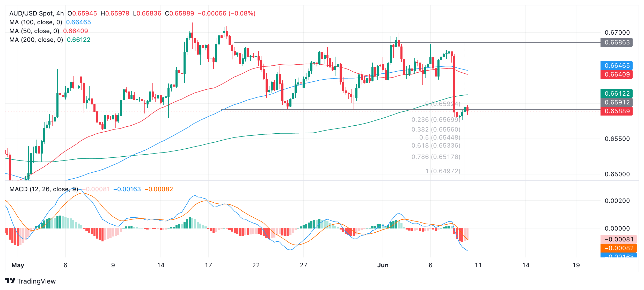Viewport: 644px width, 290px height.
Task: Click the MA (200, close, 0) legend
Action: [36, 40]
